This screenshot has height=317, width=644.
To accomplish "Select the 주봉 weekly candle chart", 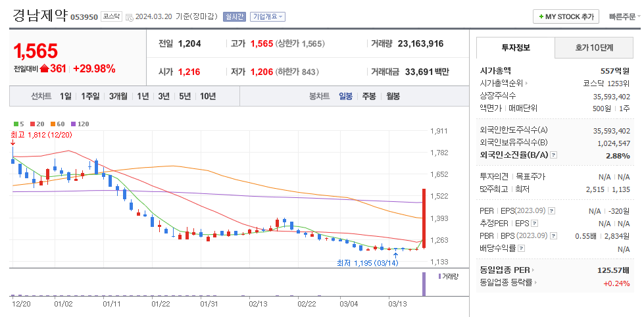I will (x=369, y=97).
